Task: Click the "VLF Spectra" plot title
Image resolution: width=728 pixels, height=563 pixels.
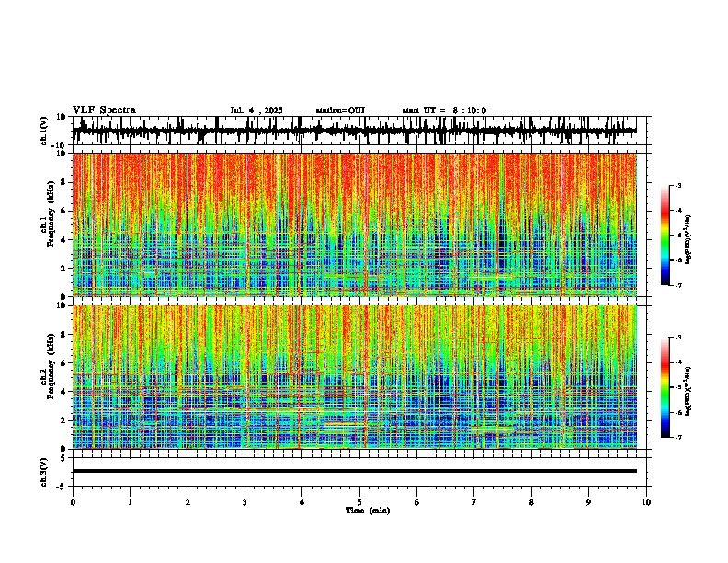Action: coord(104,110)
